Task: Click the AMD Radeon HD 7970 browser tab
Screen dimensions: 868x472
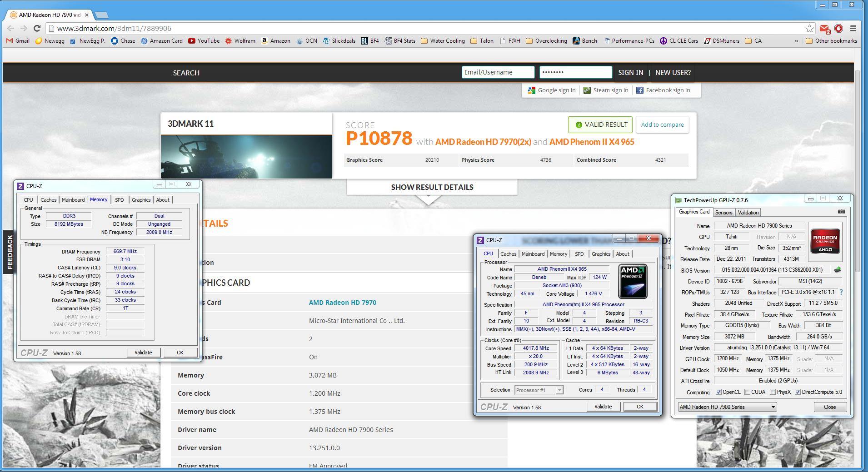Action: [50, 15]
